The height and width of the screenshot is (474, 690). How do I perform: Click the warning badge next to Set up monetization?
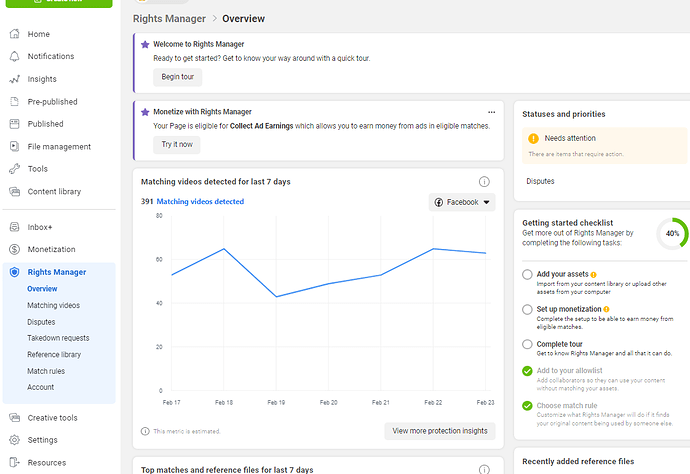click(606, 309)
